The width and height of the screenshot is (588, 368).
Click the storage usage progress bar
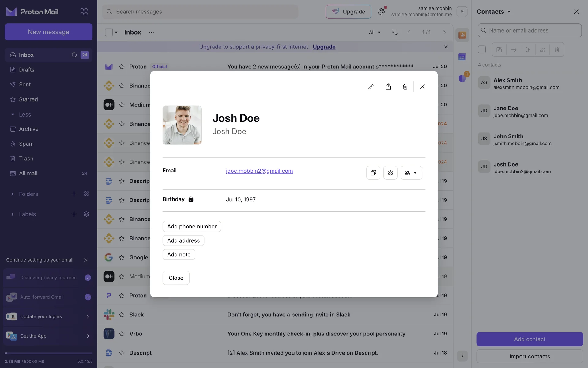coord(48,353)
